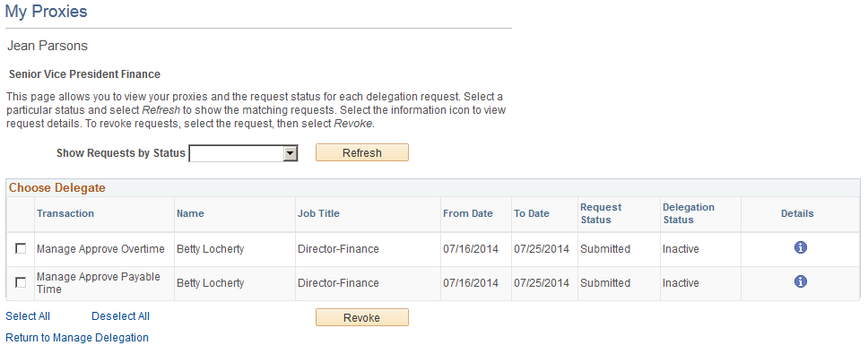Click the To Date column header
The image size is (868, 354).
tap(532, 213)
